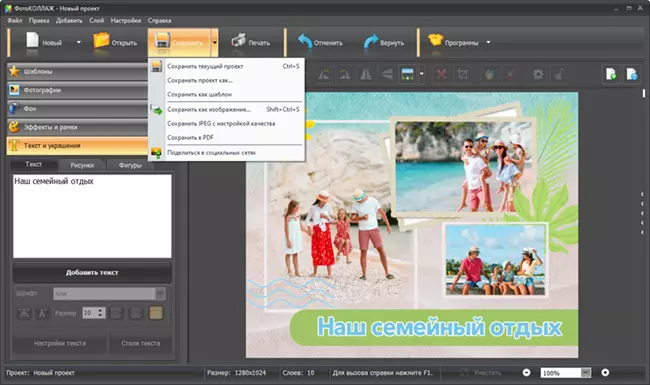Click the Сохранить disk button
This screenshot has height=385, width=650.
pos(179,42)
